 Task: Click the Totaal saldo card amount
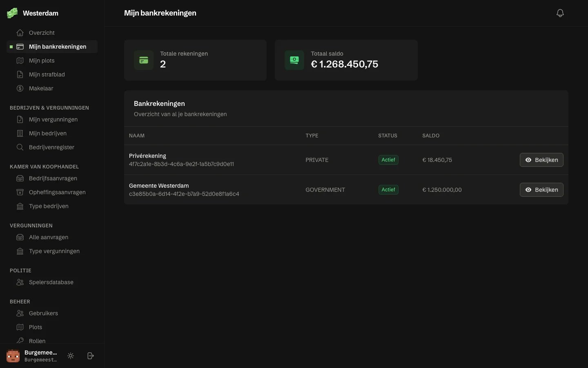pyautogui.click(x=345, y=64)
